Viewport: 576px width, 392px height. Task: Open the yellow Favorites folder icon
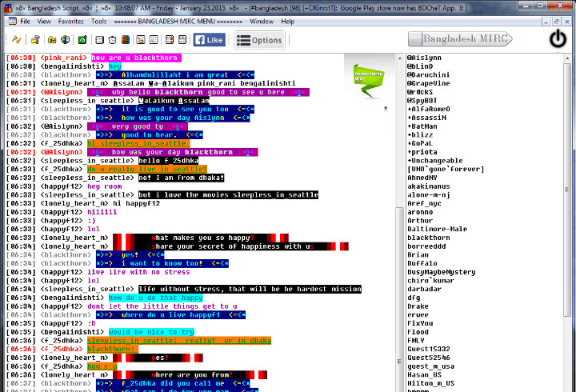click(52, 40)
